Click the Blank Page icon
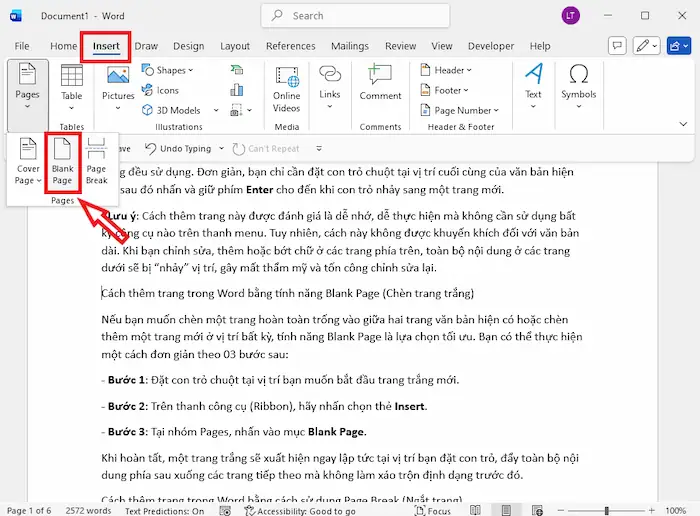This screenshot has width=700, height=516. [62, 163]
